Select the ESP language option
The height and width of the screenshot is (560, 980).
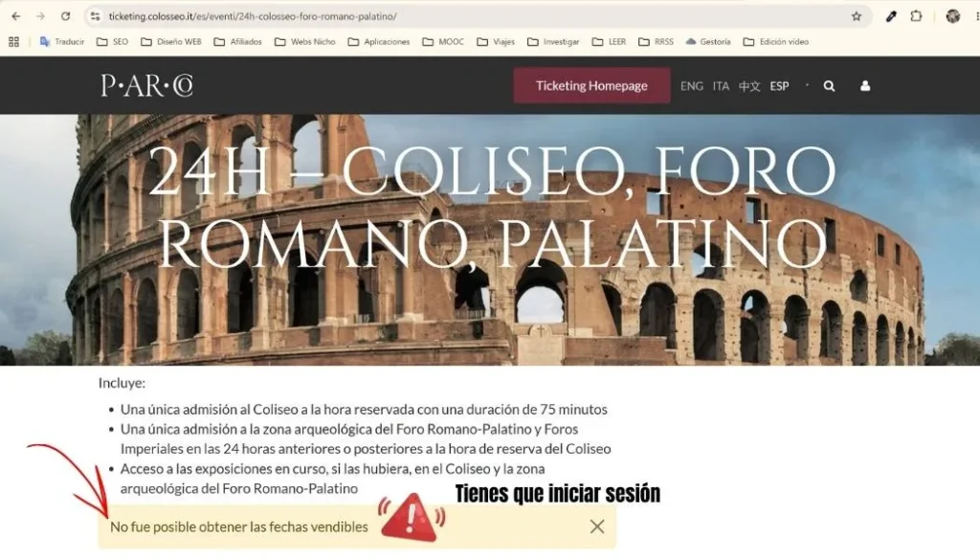pyautogui.click(x=779, y=86)
